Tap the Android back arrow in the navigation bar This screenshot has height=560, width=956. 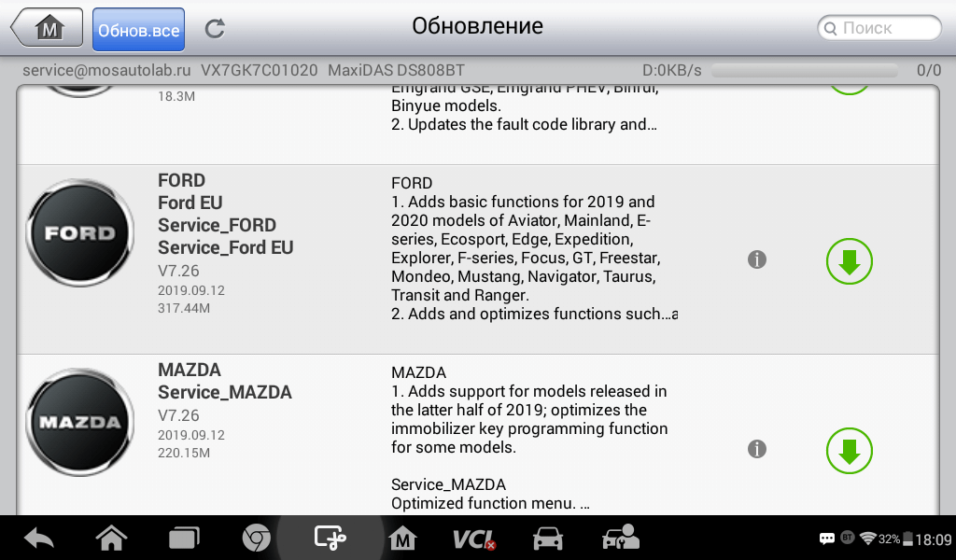(39, 539)
